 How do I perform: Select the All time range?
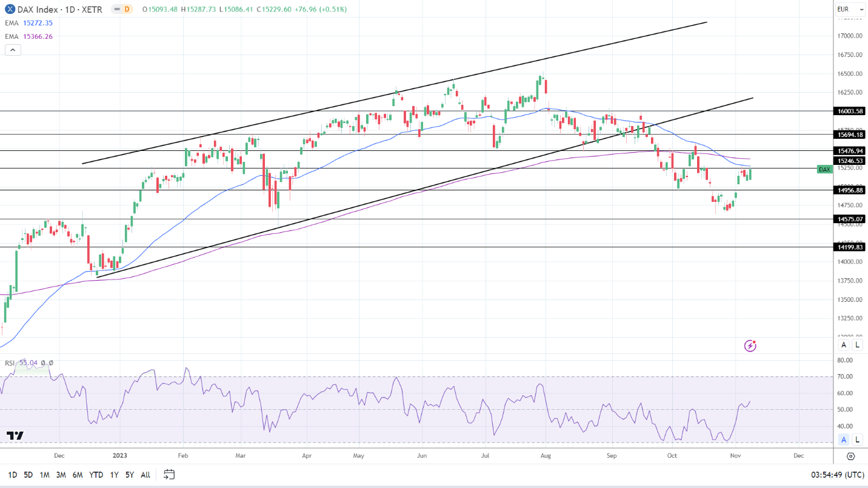coord(145,475)
